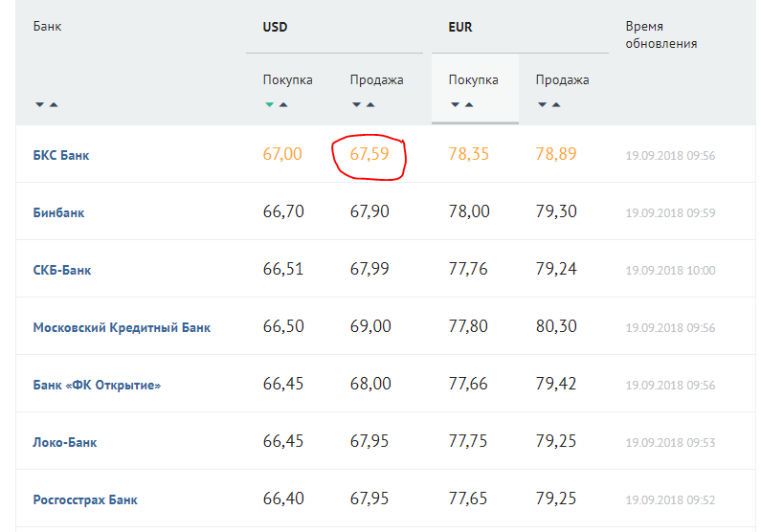Image resolution: width=761 pixels, height=532 pixels.
Task: Select Московский Кредитный EUR sell 80,30
Action: [x=556, y=326]
